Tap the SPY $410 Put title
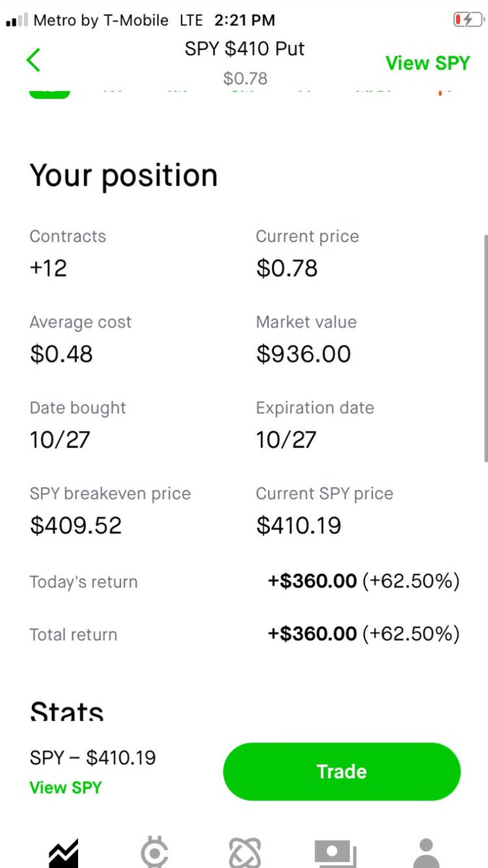Screen dimensions: 488x868 245,49
